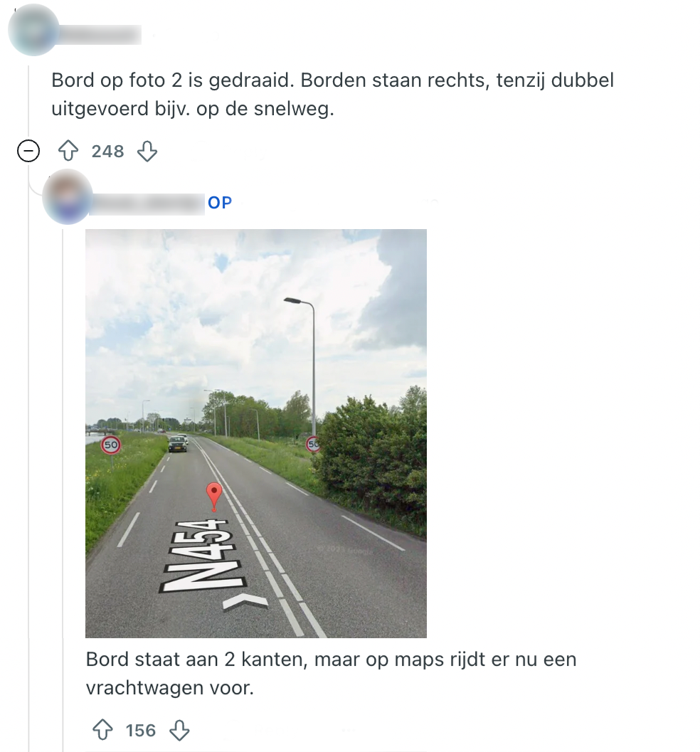This screenshot has width=700, height=752.
Task: Click the right 50 speed sign
Action: pos(312,444)
